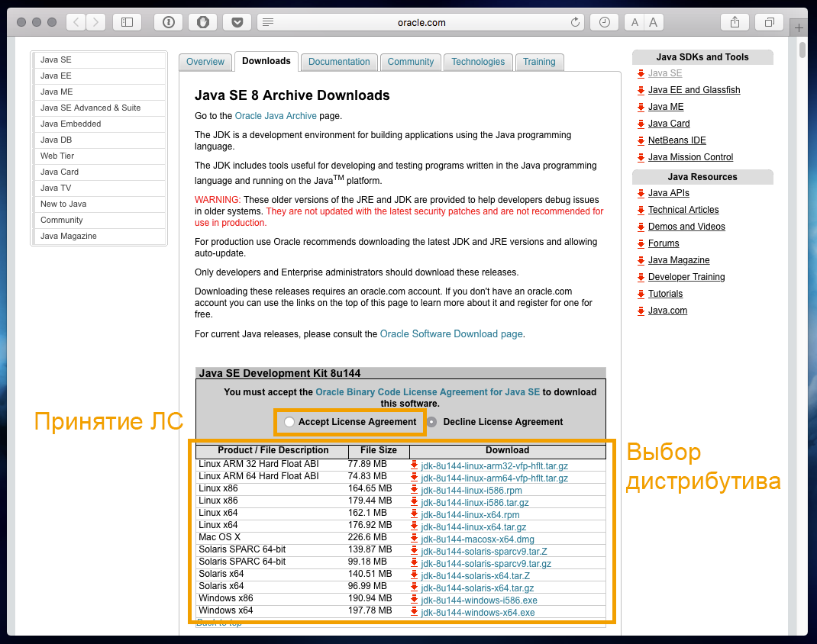The image size is (817, 644).
Task: Click the oracle.com address bar
Action: coord(421,22)
